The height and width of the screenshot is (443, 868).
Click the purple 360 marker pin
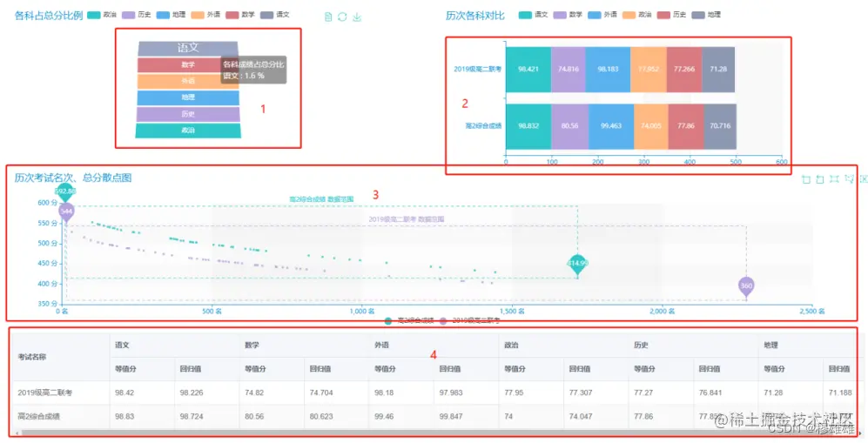[746, 287]
